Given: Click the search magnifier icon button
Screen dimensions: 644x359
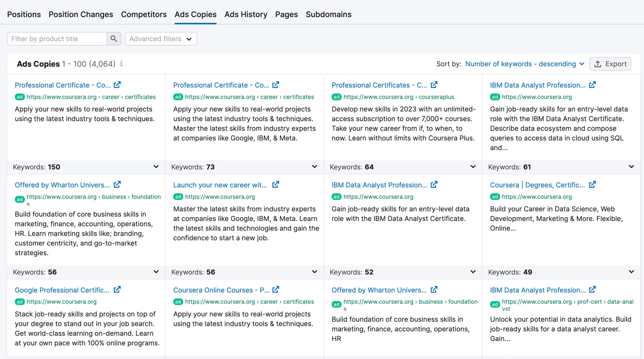Looking at the screenshot, I should coord(114,39).
